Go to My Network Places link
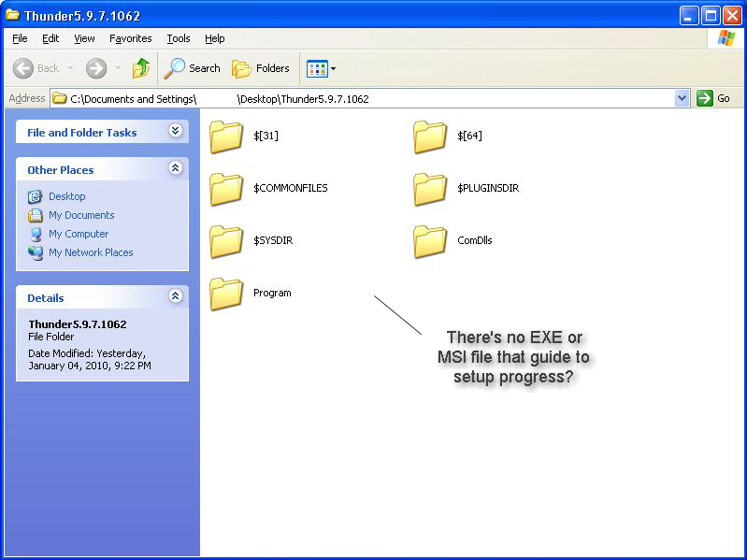 tap(91, 252)
